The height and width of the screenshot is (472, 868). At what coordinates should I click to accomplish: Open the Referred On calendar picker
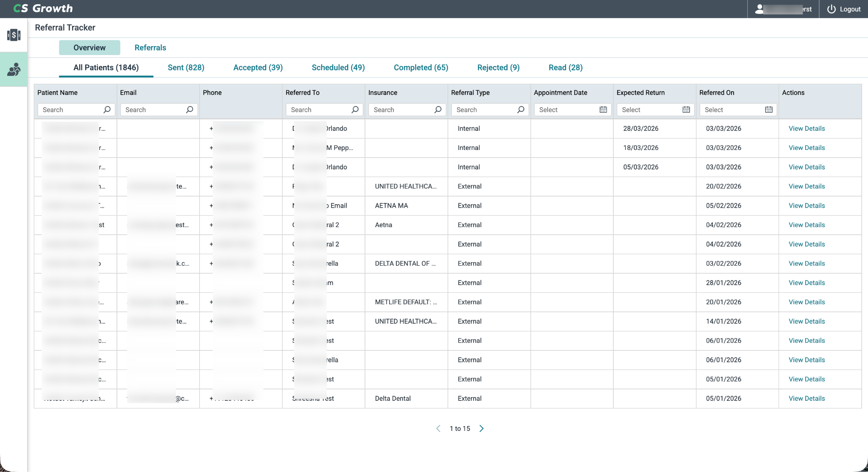click(769, 110)
